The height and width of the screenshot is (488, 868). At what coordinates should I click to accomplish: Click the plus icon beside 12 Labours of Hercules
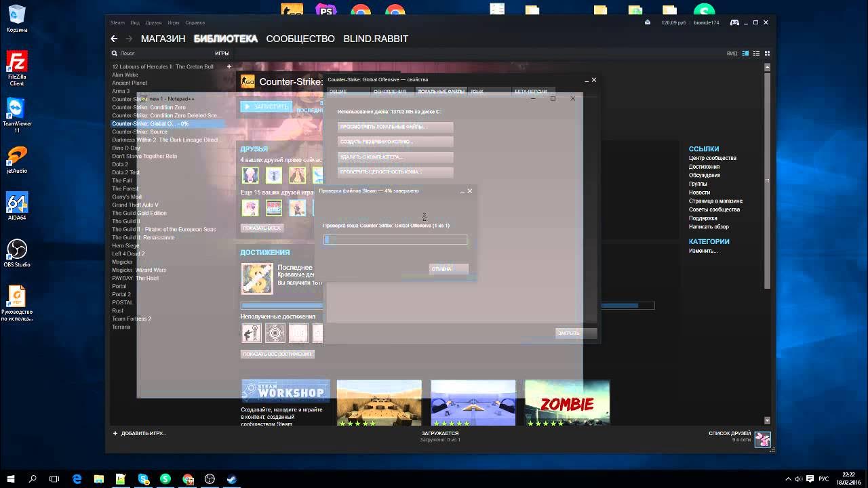[x=229, y=66]
